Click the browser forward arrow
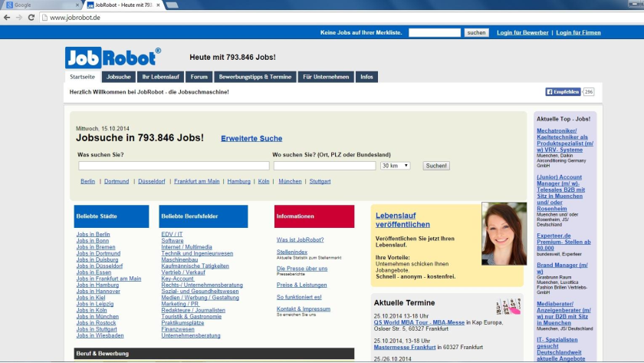Screen dimensions: 644x363 coord(19,17)
